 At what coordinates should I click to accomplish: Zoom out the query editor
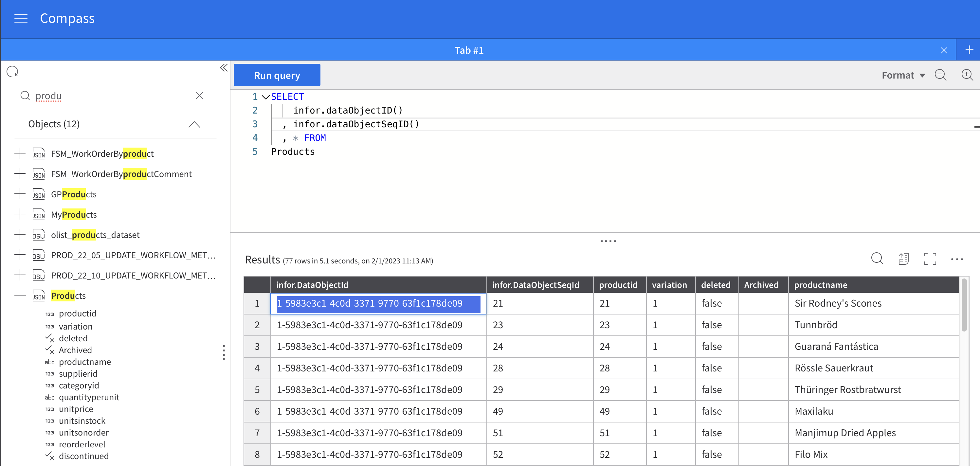(x=940, y=75)
